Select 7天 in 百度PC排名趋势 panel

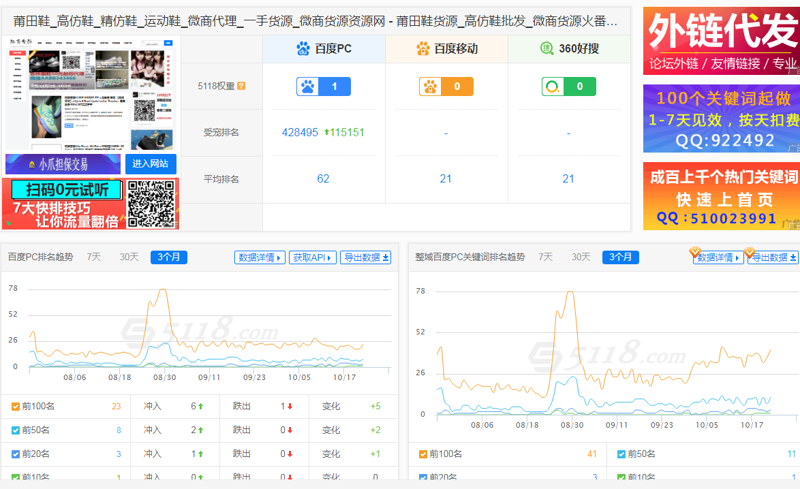[94, 257]
